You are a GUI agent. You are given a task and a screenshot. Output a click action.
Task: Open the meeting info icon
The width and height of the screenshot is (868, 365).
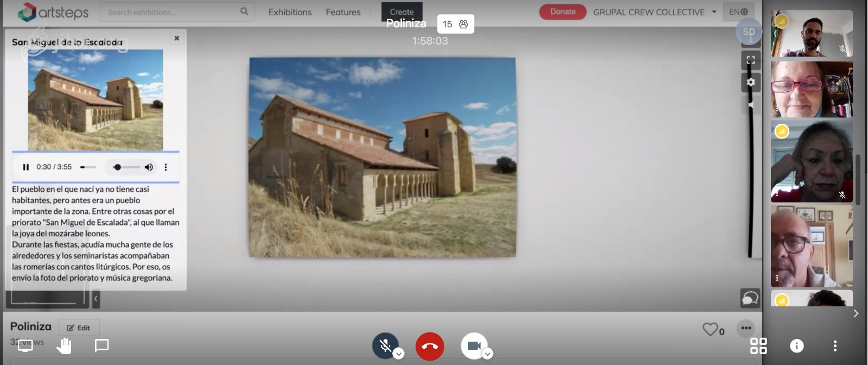pos(796,346)
